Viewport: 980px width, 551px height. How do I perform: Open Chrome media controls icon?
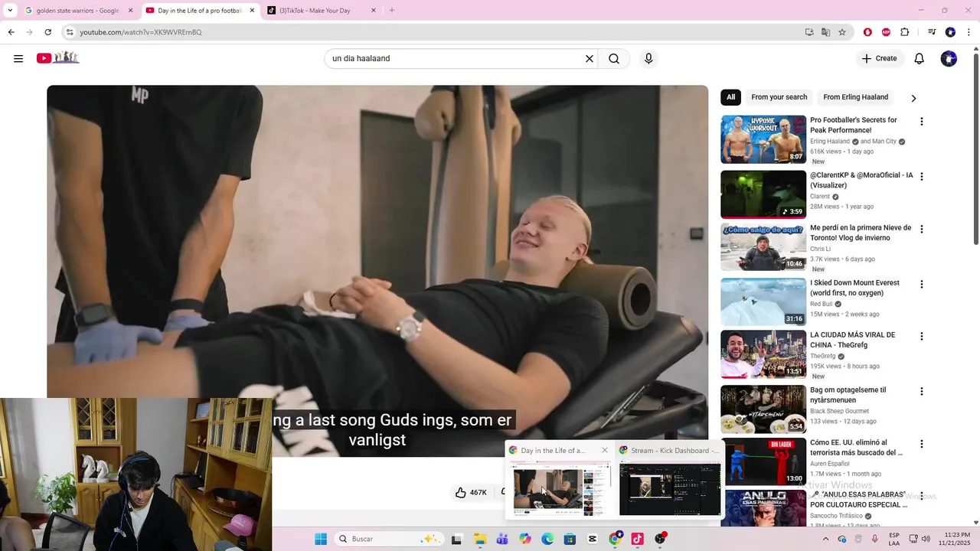[932, 32]
